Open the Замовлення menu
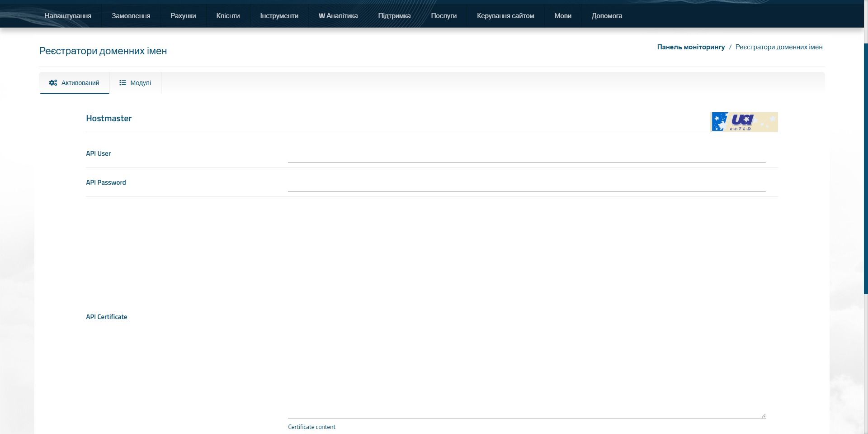868x434 pixels. (x=131, y=16)
